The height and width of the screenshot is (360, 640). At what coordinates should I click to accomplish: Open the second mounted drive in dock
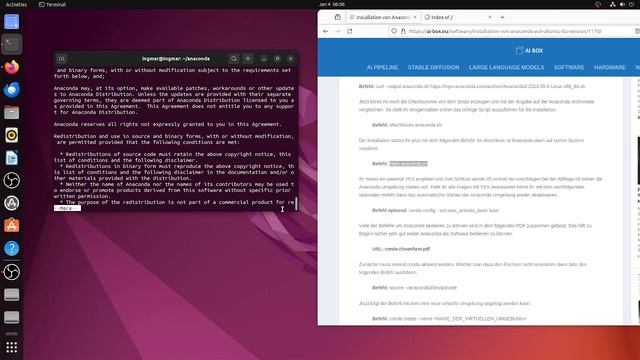[x=11, y=317]
